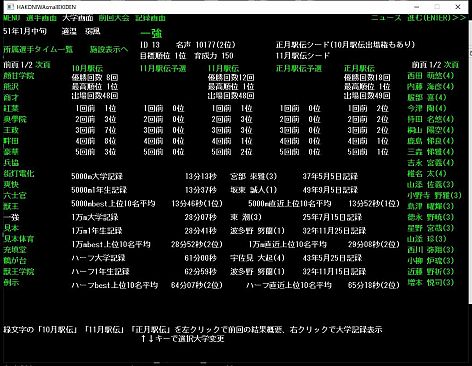Select university 爽快 in the list

[x=11, y=185]
